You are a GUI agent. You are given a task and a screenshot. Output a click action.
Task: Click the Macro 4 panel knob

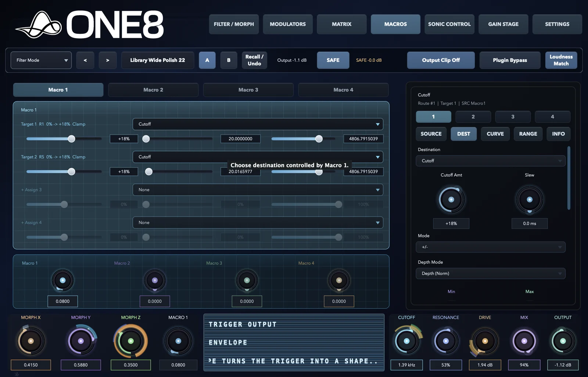click(x=339, y=280)
